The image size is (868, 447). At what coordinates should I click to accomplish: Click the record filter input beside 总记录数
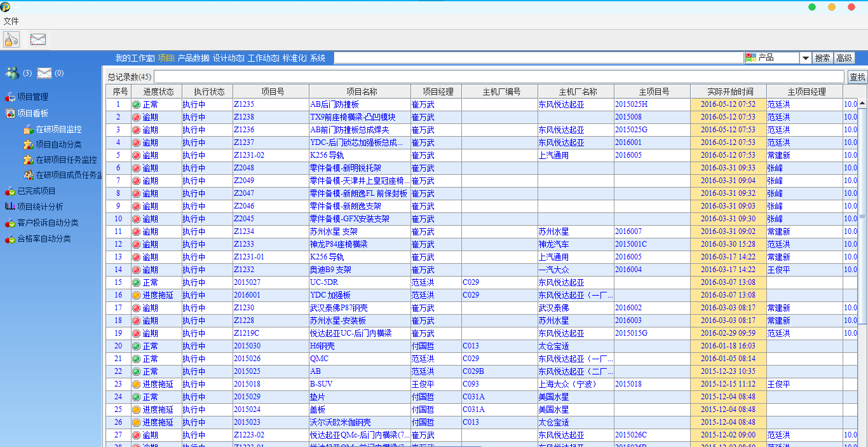[x=499, y=77]
